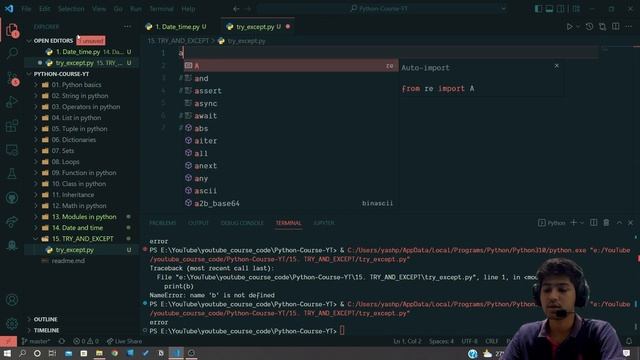Image resolution: width=640 pixels, height=360 pixels.
Task: Click the Customize Layout icon
Action: (576, 9)
